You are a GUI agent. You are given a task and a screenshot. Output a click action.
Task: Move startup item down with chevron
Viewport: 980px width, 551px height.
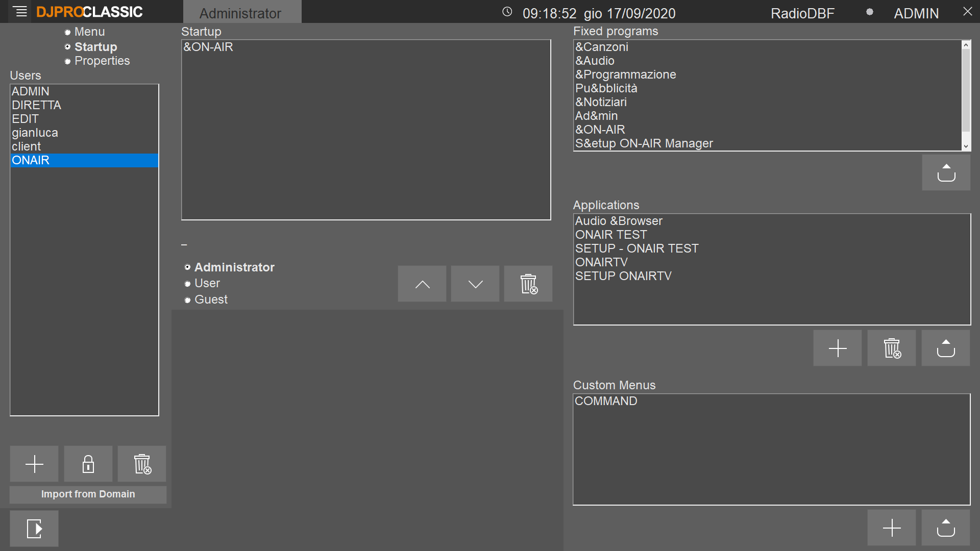[x=475, y=284]
